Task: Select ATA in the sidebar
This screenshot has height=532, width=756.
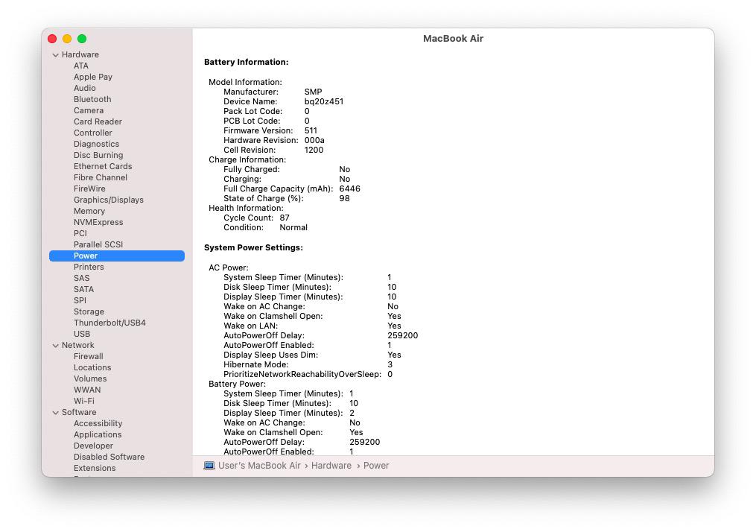Action: (81, 66)
